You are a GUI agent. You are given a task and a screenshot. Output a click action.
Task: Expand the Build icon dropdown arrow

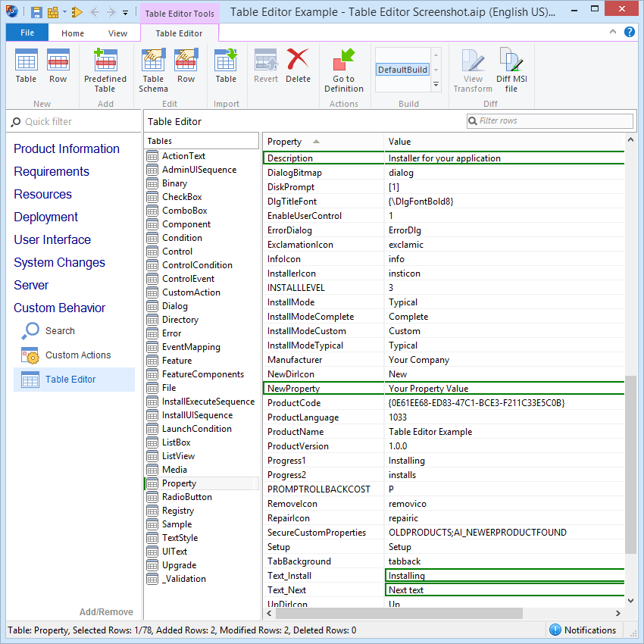click(64, 12)
